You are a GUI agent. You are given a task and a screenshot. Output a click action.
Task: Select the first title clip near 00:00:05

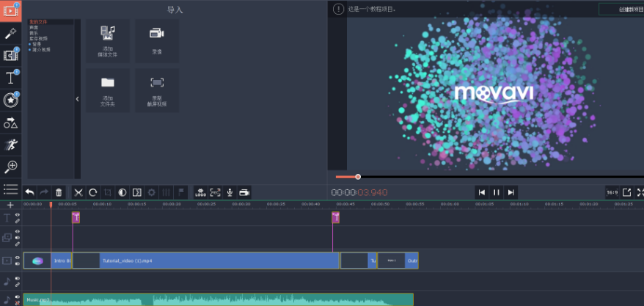point(76,217)
